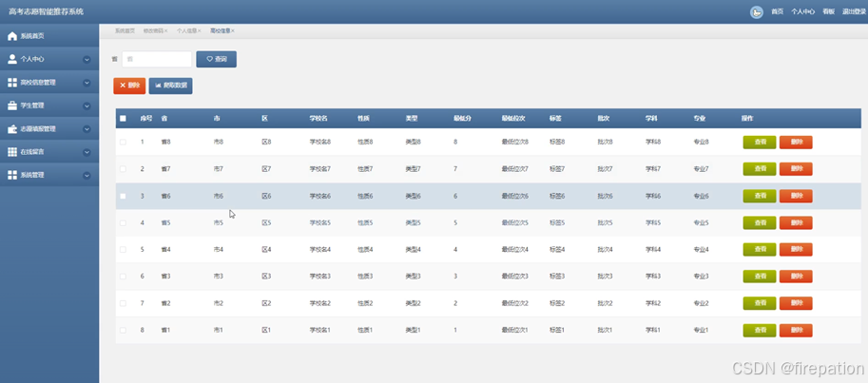
Task: Click the 最低位次 column header
Action: [513, 119]
